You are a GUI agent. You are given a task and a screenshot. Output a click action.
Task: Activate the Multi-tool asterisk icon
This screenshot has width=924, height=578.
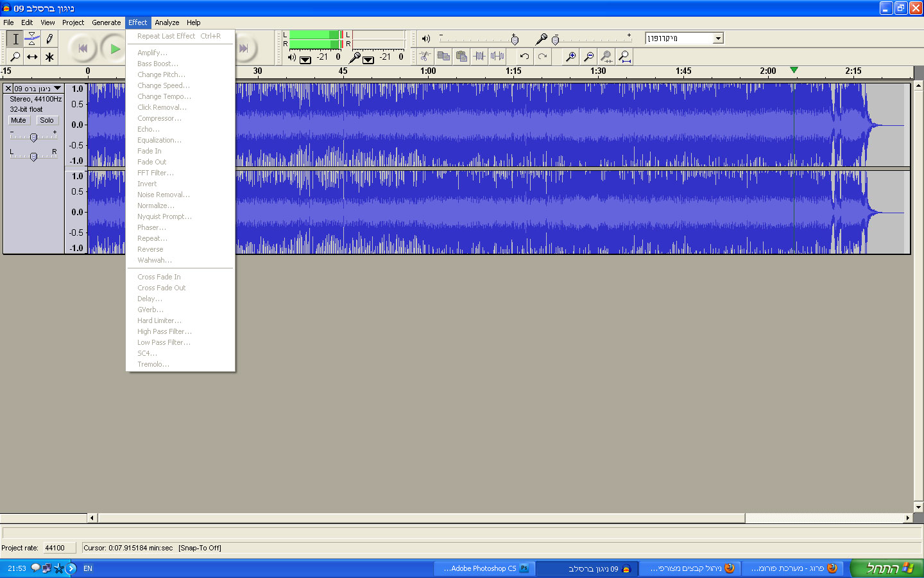tap(49, 57)
